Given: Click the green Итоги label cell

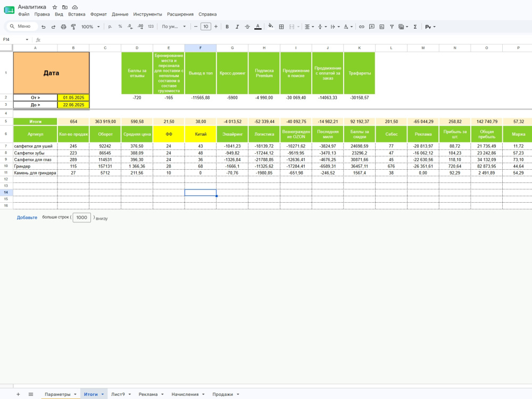Looking at the screenshot, I should [x=35, y=121].
